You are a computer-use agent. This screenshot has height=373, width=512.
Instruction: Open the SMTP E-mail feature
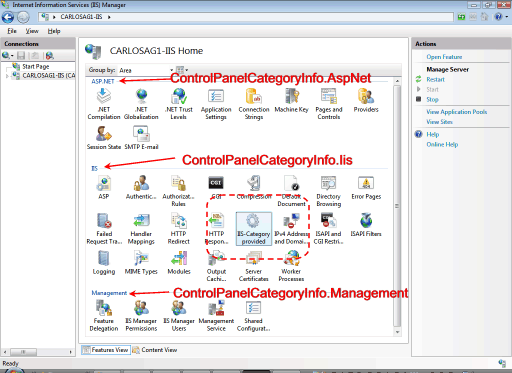pyautogui.click(x=141, y=138)
